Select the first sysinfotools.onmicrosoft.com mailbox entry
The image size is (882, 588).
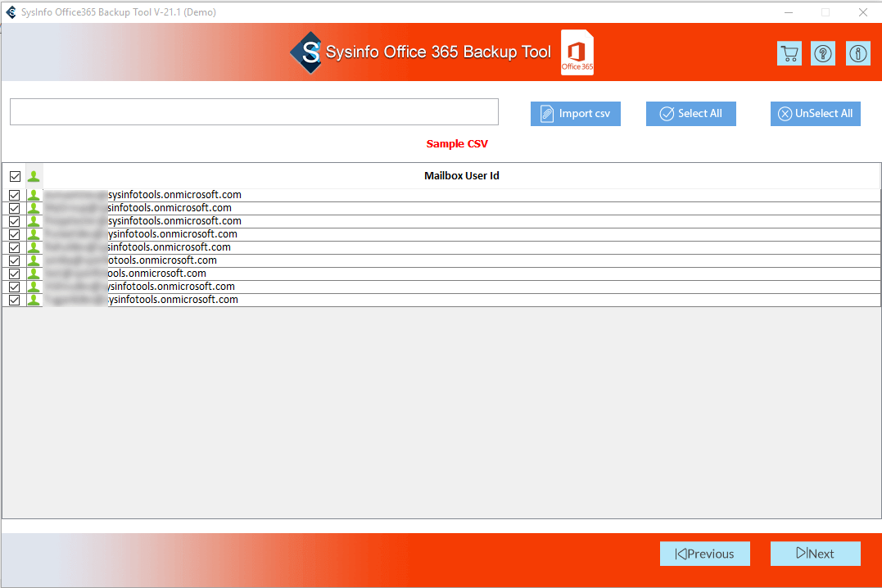(x=461, y=195)
